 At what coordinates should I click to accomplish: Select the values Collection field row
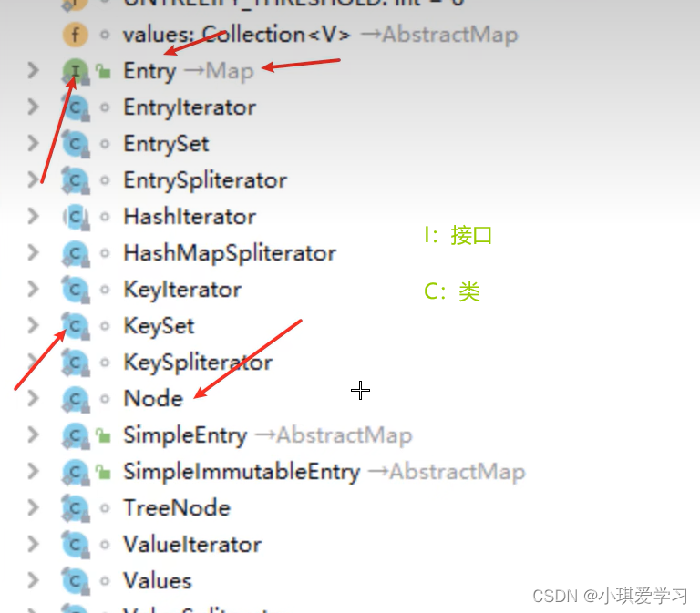[320, 35]
